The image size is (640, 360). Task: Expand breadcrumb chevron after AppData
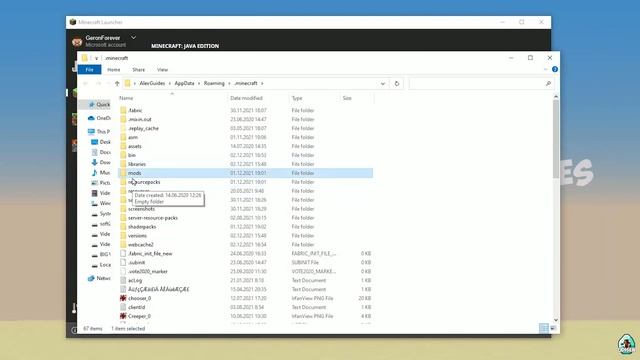pos(199,83)
